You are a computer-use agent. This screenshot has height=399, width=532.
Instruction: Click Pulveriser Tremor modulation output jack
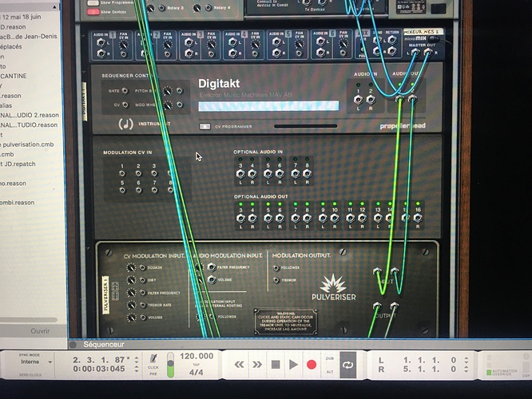[276, 280]
